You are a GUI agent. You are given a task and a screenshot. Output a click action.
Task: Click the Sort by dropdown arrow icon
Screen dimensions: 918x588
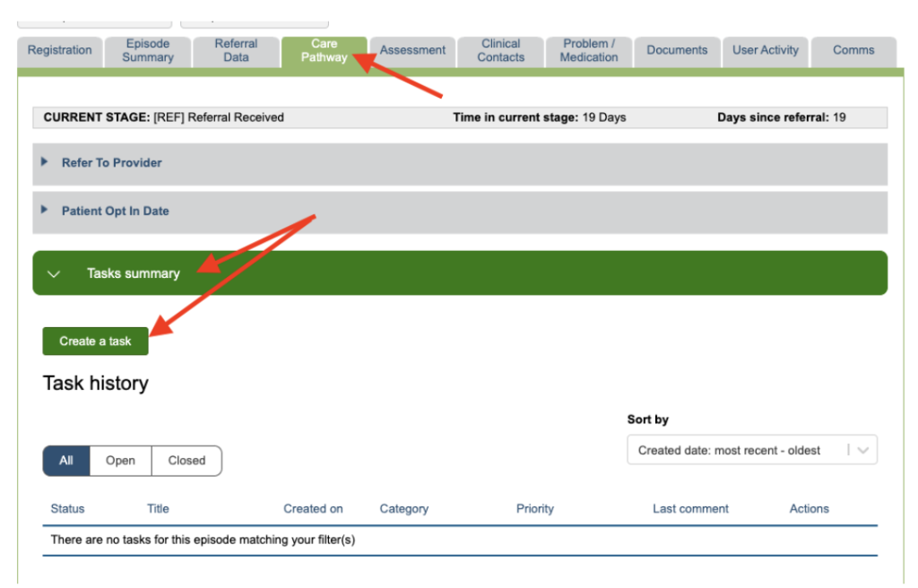862,451
